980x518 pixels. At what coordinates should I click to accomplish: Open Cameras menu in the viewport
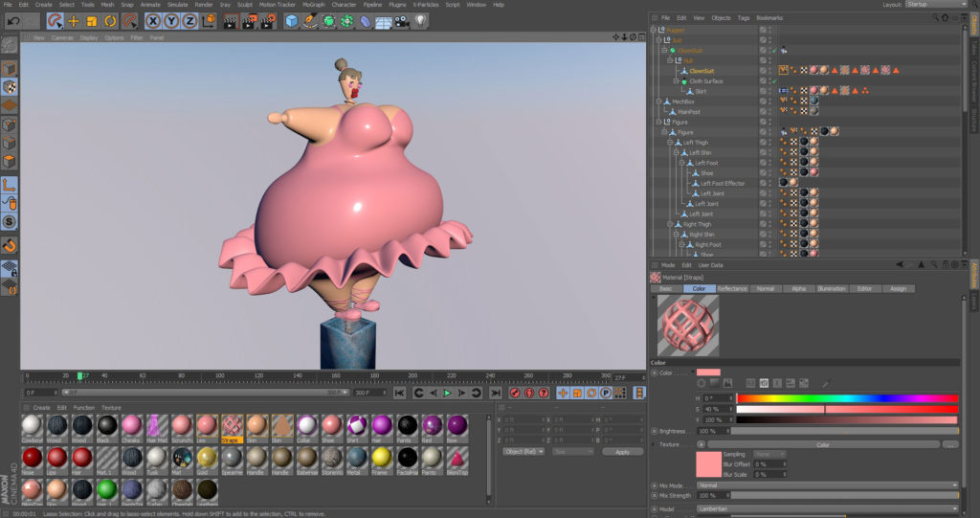pyautogui.click(x=62, y=37)
